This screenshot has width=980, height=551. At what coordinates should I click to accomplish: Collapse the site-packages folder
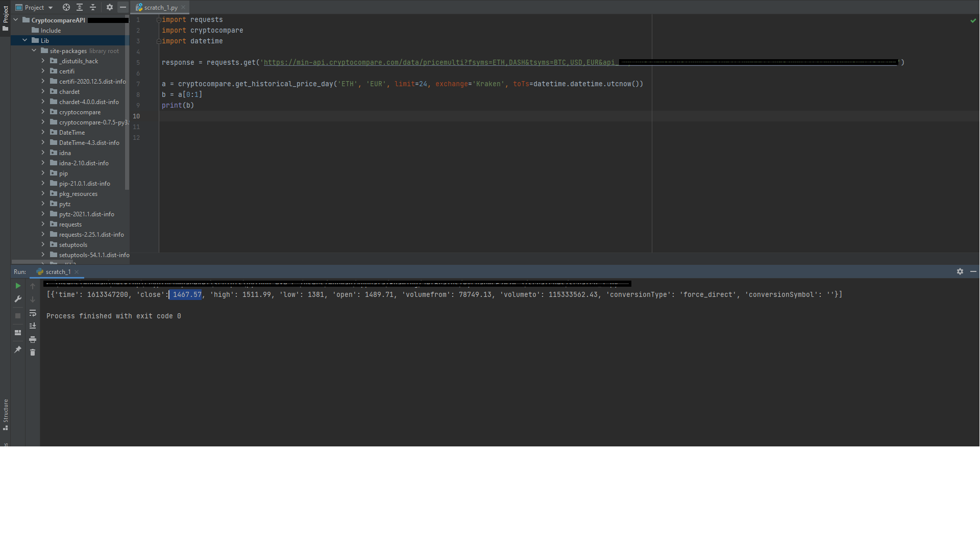(34, 51)
